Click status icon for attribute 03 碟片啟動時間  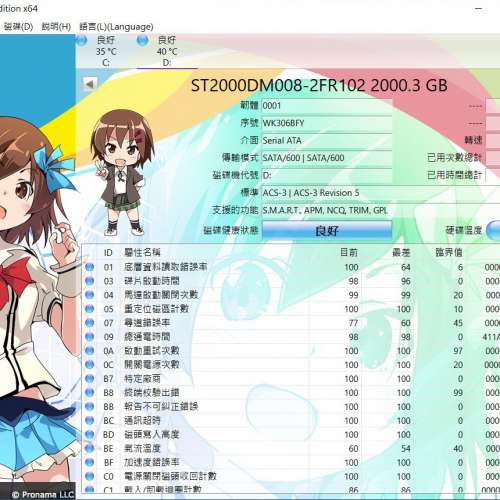89,281
